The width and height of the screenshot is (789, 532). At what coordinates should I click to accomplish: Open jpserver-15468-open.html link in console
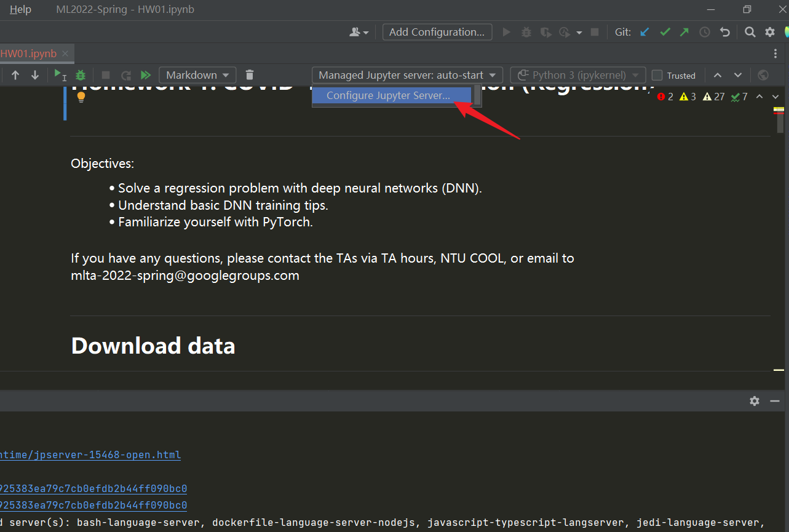click(90, 455)
